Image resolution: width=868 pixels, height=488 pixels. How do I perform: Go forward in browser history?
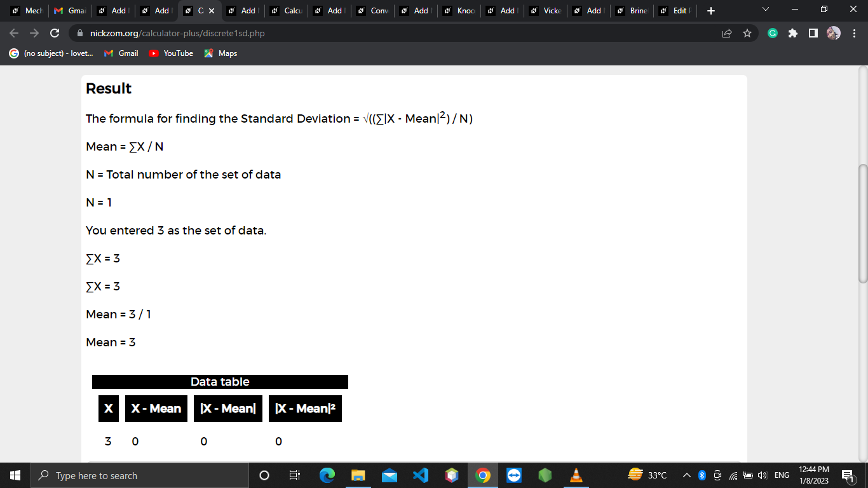click(x=34, y=33)
